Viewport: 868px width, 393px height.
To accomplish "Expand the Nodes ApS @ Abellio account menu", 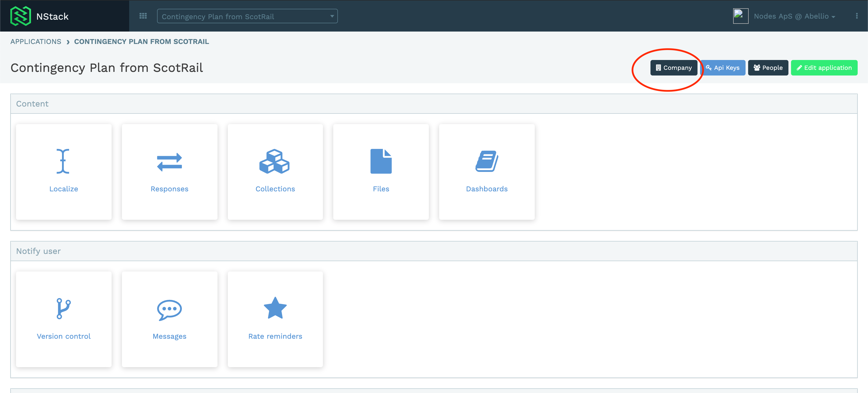I will click(x=794, y=16).
